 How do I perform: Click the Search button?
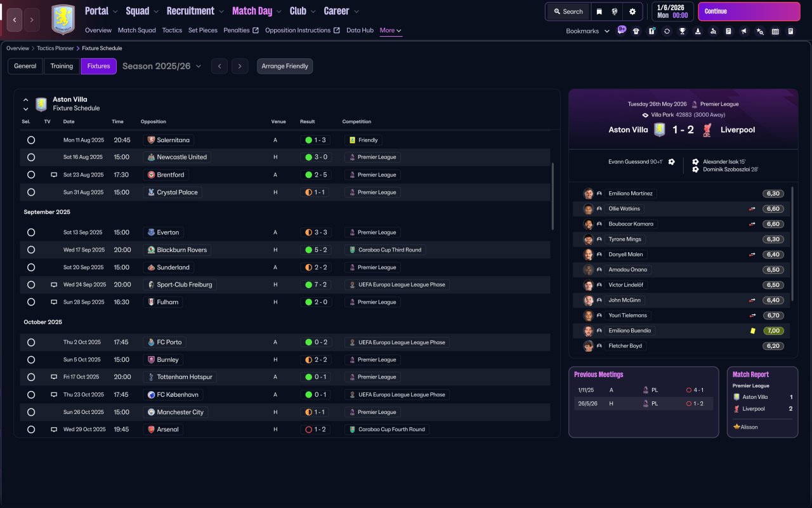[568, 11]
